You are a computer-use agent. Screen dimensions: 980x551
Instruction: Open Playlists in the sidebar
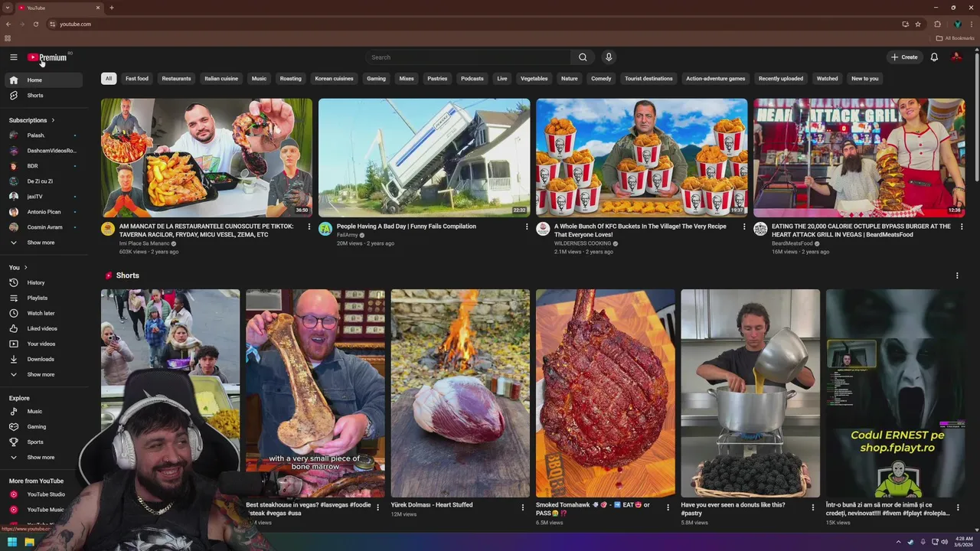point(43,298)
